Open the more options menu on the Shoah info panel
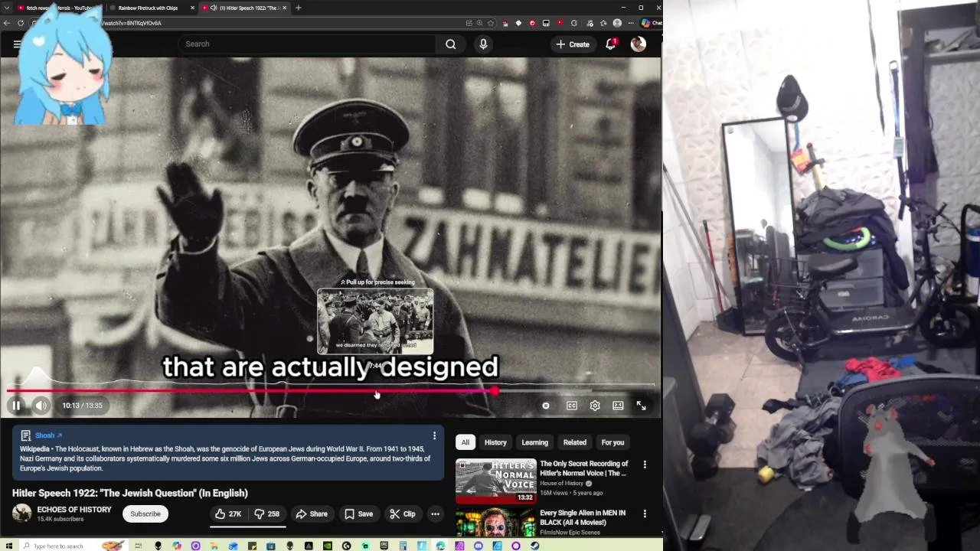The width and height of the screenshot is (980, 551). click(x=434, y=435)
